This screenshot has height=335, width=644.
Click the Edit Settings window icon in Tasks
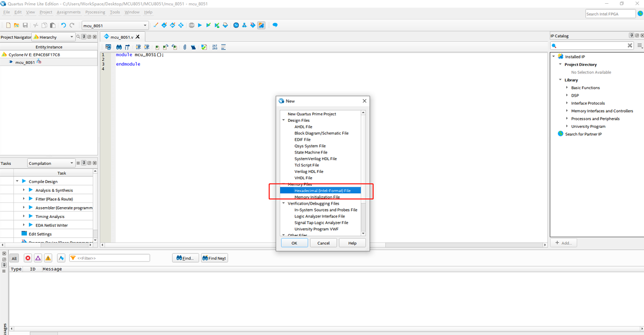click(24, 234)
